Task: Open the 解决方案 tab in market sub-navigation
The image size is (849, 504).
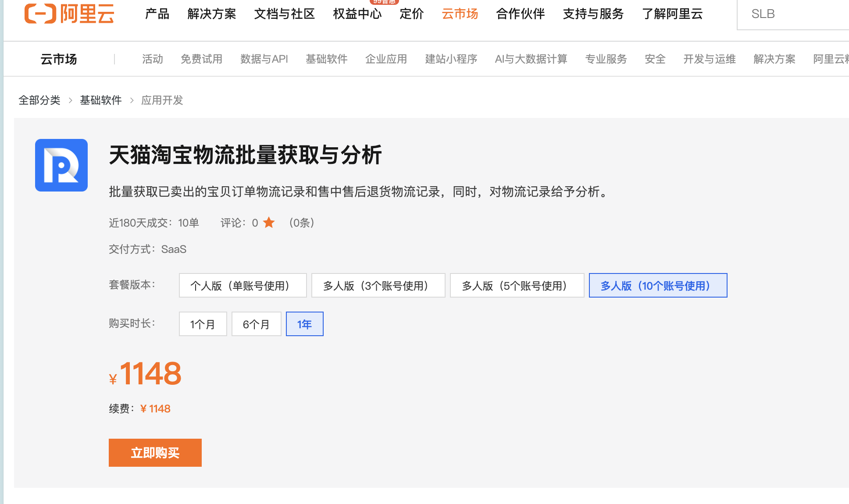Action: click(x=774, y=59)
